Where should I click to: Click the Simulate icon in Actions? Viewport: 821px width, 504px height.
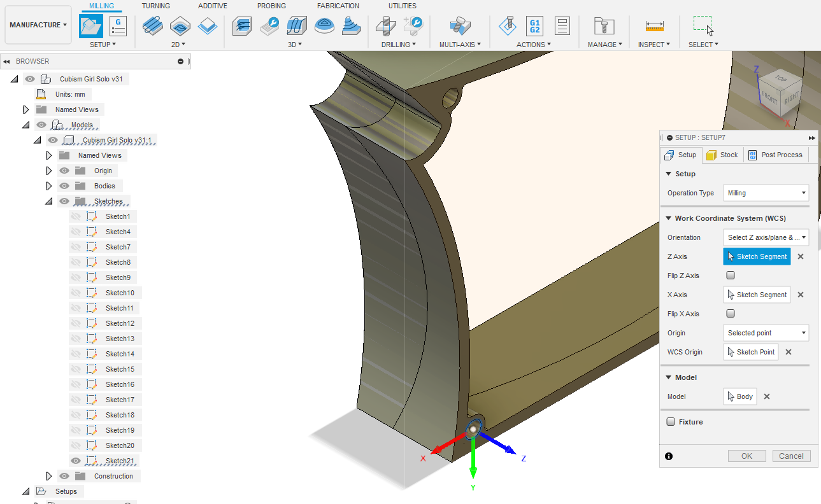coord(507,26)
